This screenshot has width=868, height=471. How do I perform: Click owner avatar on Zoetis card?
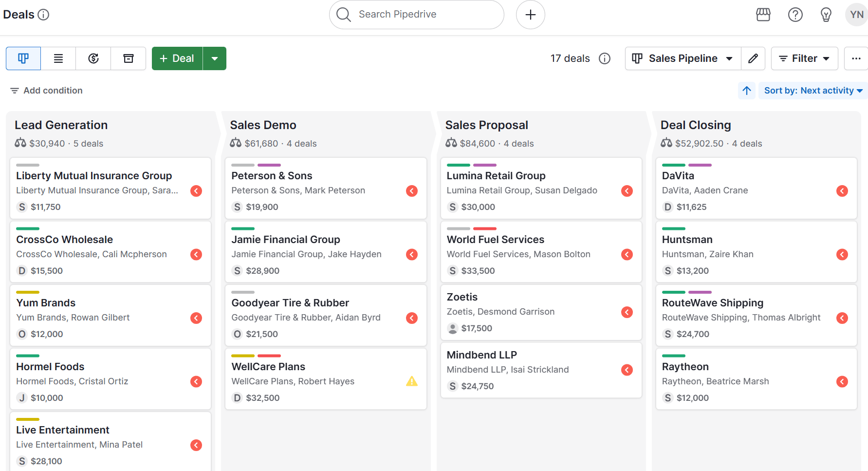[x=453, y=329]
